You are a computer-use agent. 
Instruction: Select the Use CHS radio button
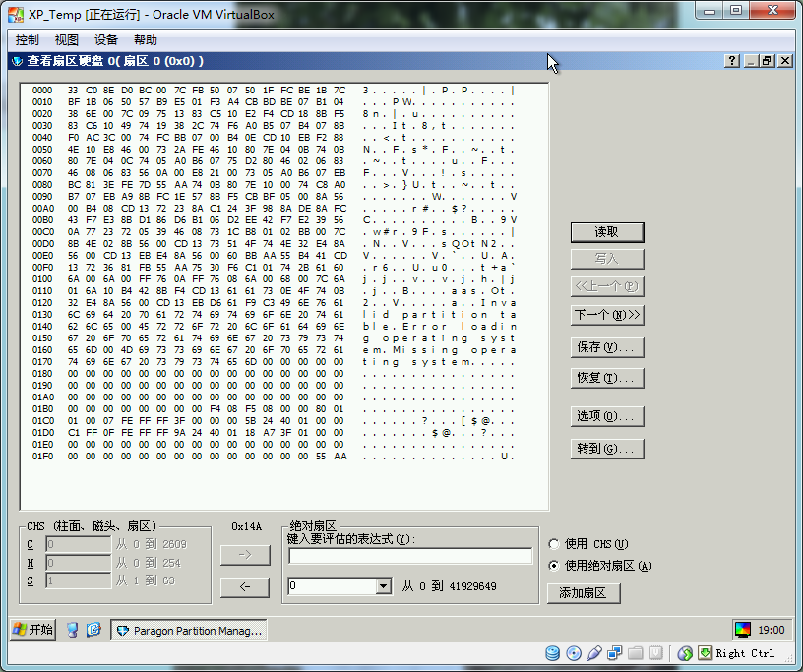[x=554, y=543]
